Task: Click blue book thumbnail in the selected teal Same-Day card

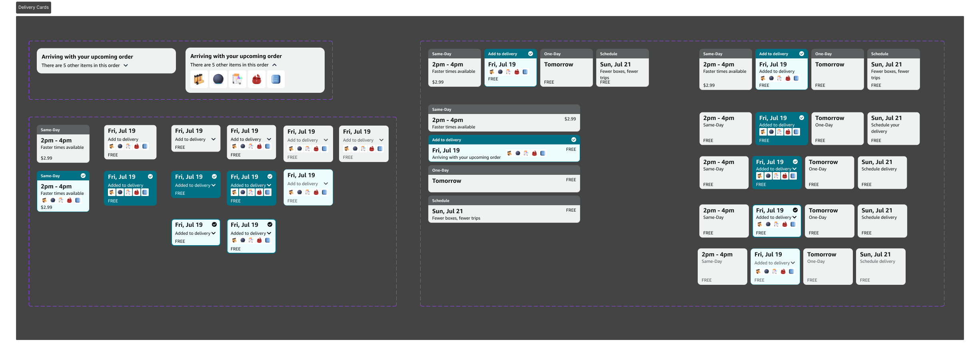Action: (78, 200)
